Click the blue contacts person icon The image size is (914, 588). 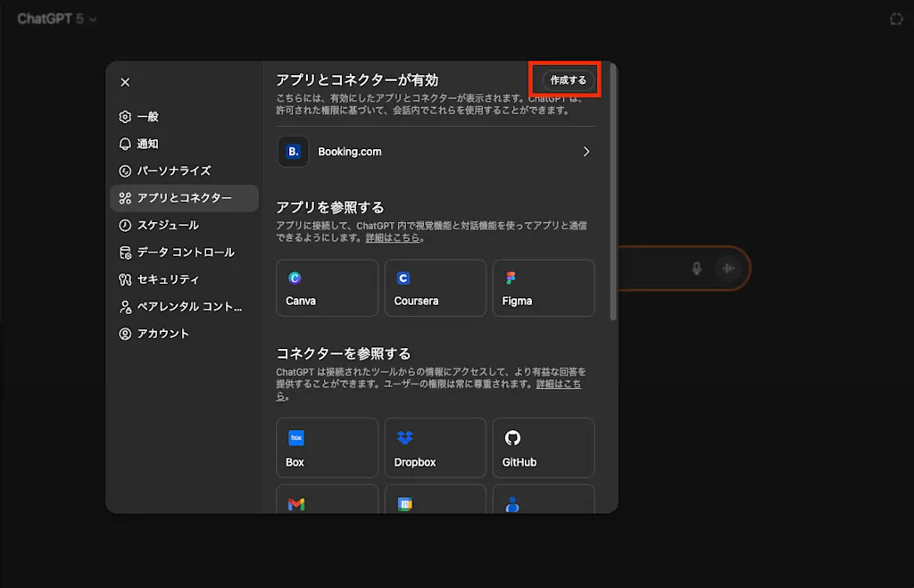tap(512, 505)
